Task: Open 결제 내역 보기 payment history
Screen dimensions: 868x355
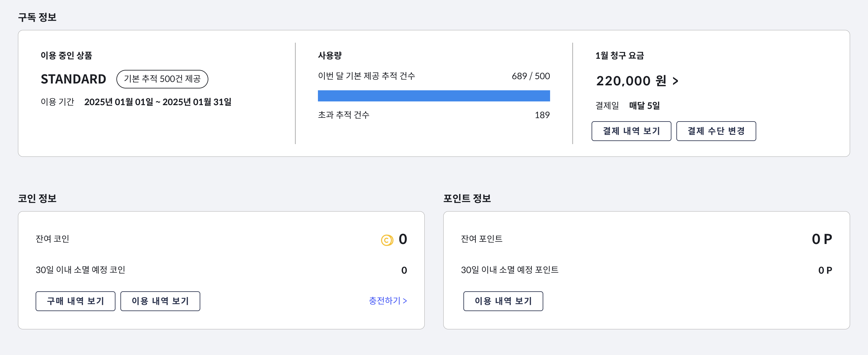Action: [631, 131]
